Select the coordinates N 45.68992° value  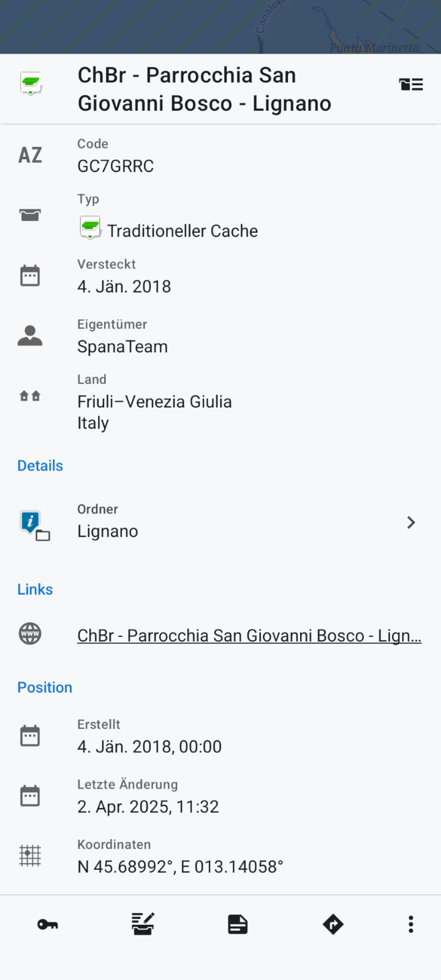(x=180, y=867)
